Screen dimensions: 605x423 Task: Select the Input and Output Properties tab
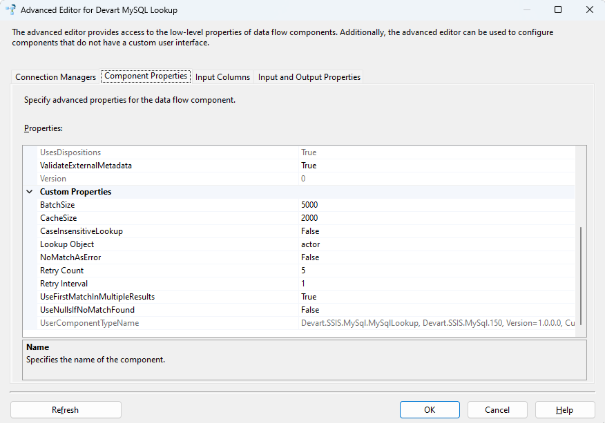(x=309, y=77)
